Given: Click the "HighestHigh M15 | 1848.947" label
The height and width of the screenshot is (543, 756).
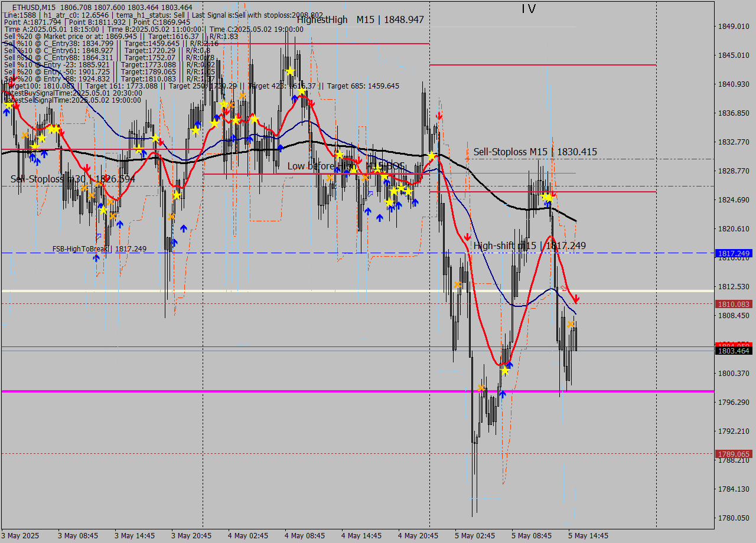Looking at the screenshot, I should [360, 19].
